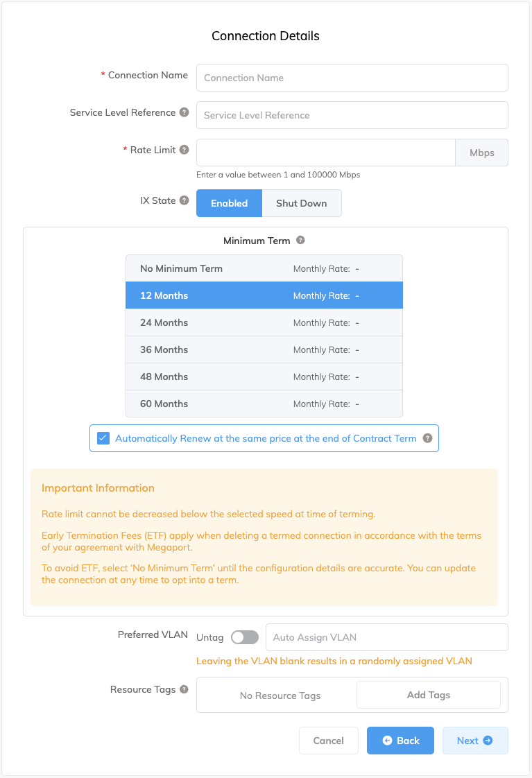Click the back arrow icon in Back button
This screenshot has height=778, width=532.
click(x=388, y=741)
